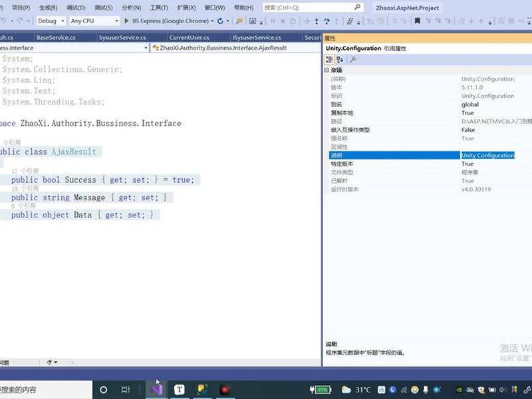The height and width of the screenshot is (399, 532).
Task: Click the Step Into debug icon
Action: pyautogui.click(x=317, y=21)
